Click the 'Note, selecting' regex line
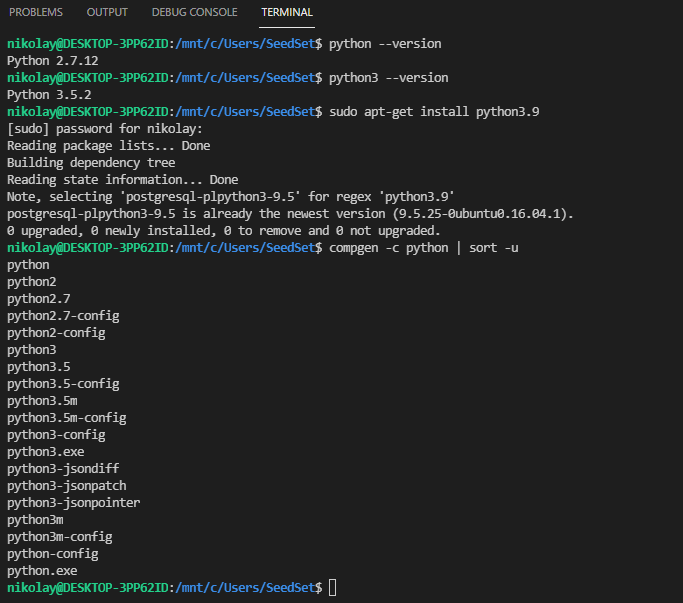 pyautogui.click(x=230, y=196)
